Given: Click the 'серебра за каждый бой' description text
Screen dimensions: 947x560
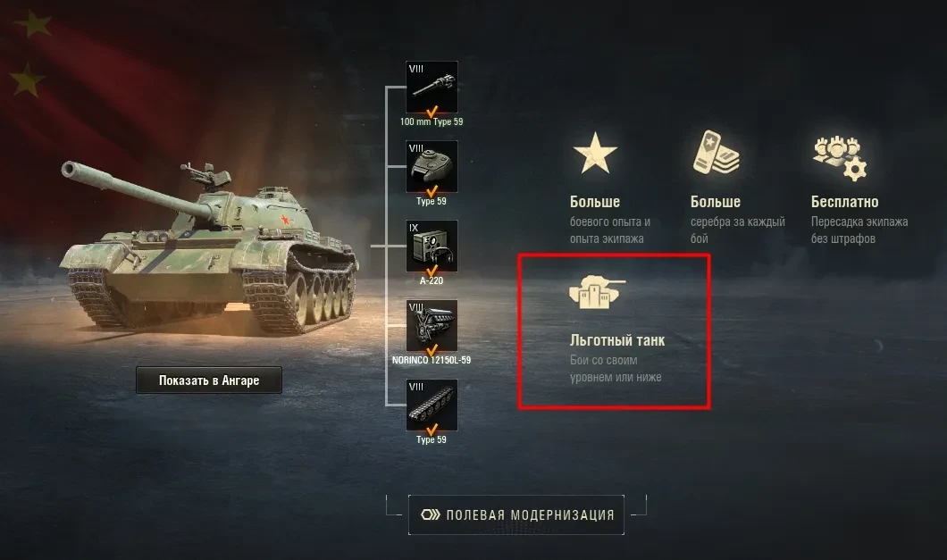Looking at the screenshot, I should (x=737, y=230).
